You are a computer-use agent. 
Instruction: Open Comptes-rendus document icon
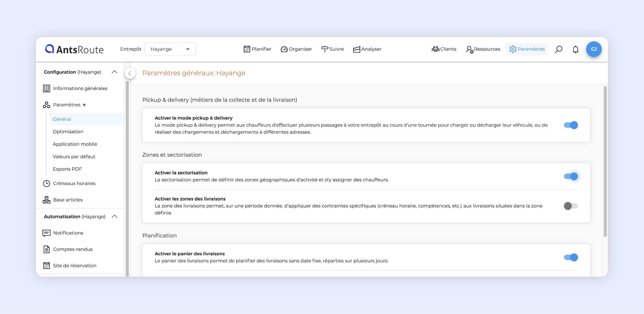pos(47,249)
